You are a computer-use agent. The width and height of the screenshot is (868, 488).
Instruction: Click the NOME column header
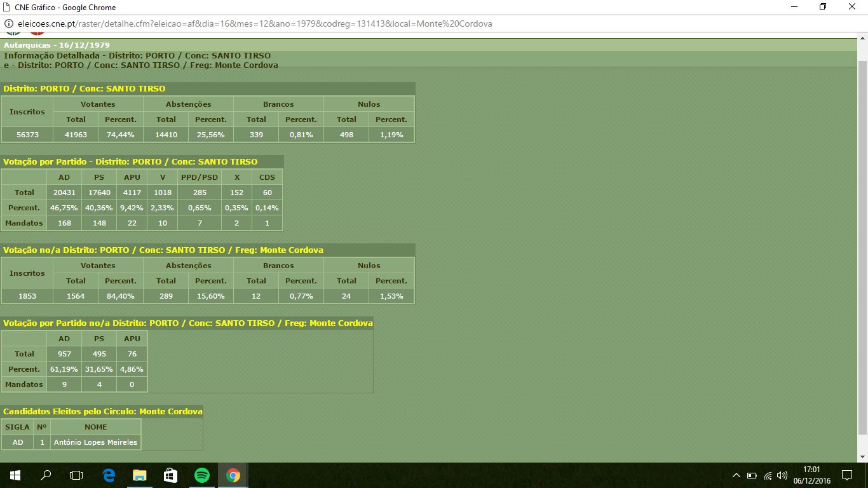(95, 427)
